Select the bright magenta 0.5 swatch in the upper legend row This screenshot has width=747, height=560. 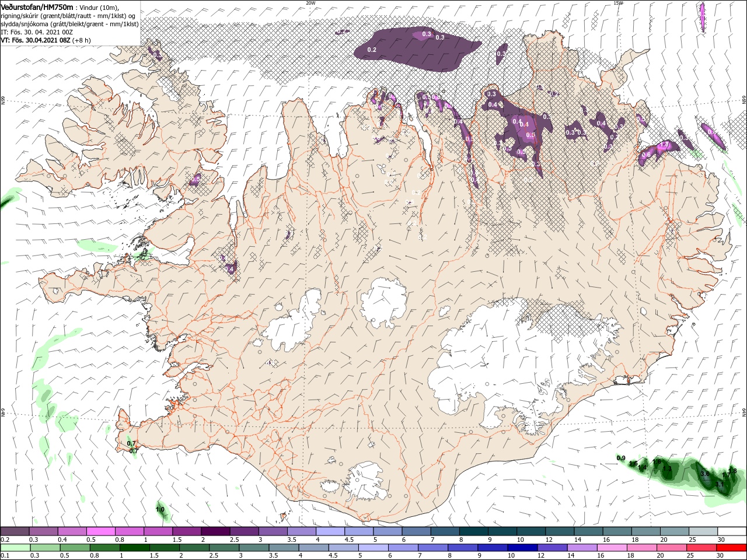click(100, 531)
